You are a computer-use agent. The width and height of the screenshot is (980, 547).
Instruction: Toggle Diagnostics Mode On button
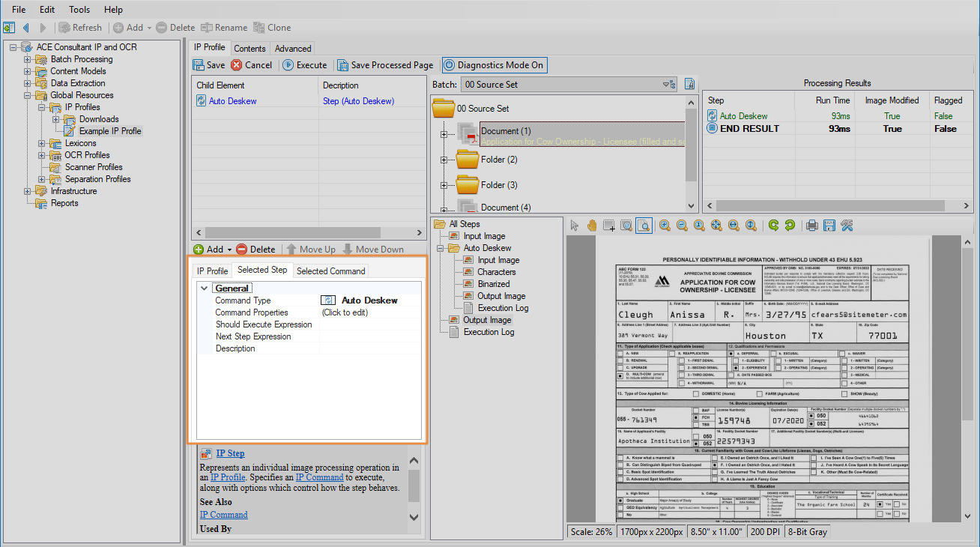(x=494, y=65)
